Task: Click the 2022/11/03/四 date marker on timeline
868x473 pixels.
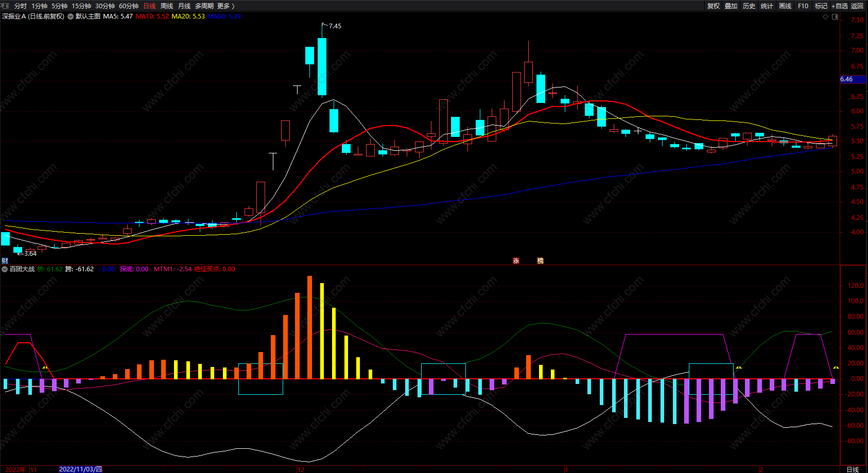Action: pos(80,469)
